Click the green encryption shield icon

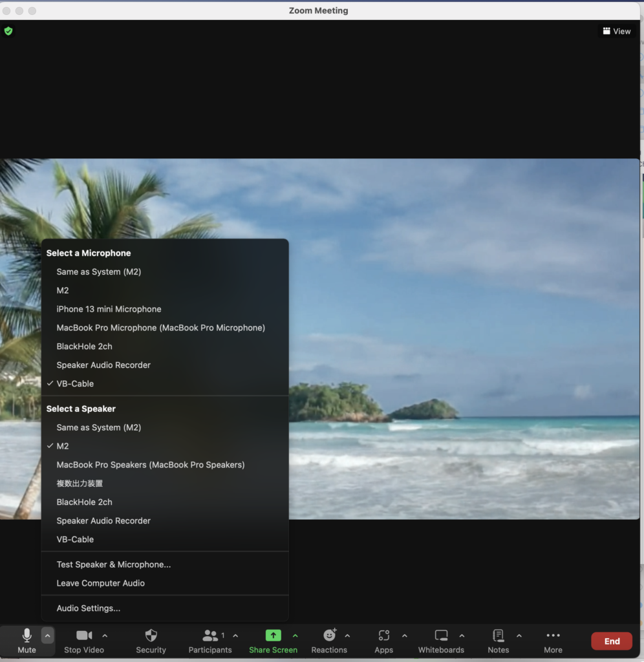pyautogui.click(x=8, y=31)
